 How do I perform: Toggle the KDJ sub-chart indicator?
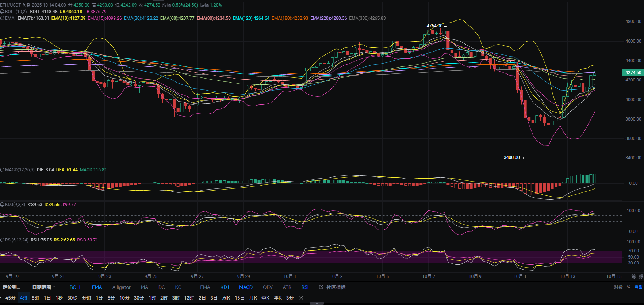[x=225, y=287]
